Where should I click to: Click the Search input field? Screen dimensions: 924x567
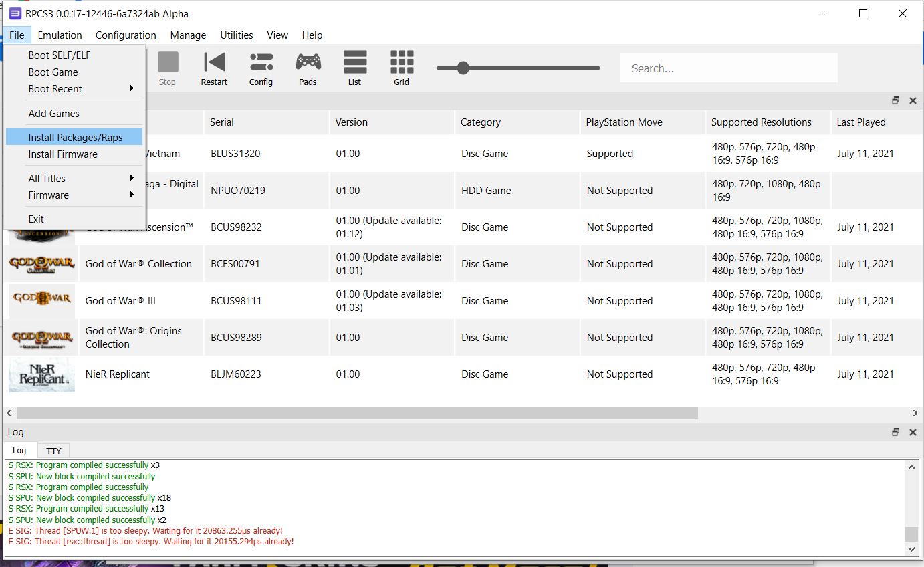click(x=729, y=68)
